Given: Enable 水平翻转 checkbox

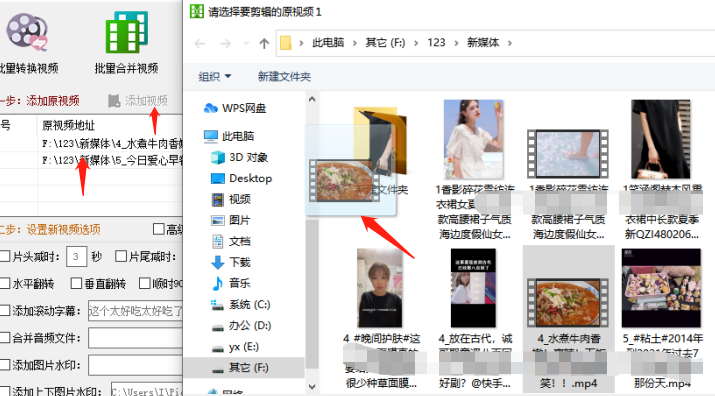Looking at the screenshot, I should point(5,283).
